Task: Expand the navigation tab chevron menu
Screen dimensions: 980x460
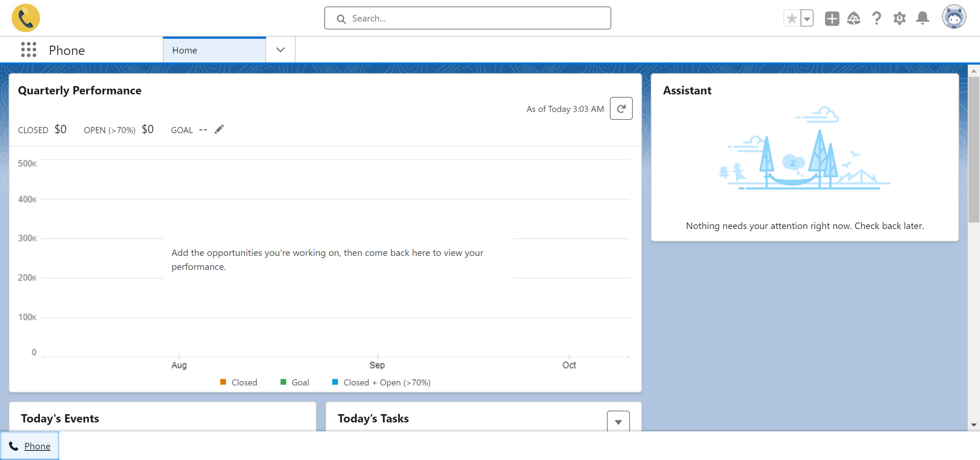Action: (x=280, y=50)
